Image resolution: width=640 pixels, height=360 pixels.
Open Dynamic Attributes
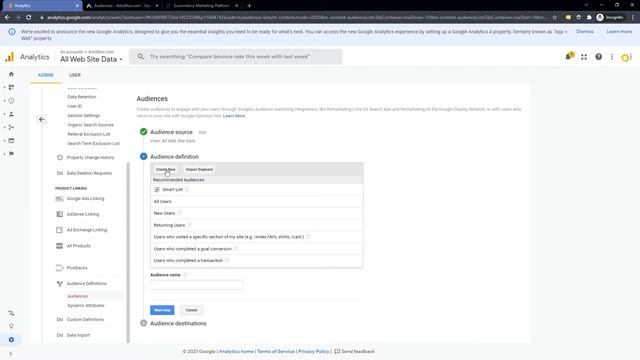86,306
